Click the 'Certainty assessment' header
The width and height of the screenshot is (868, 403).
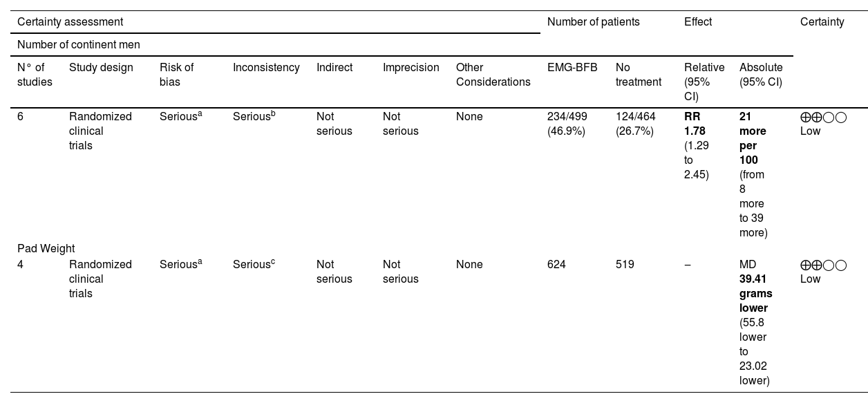(70, 22)
